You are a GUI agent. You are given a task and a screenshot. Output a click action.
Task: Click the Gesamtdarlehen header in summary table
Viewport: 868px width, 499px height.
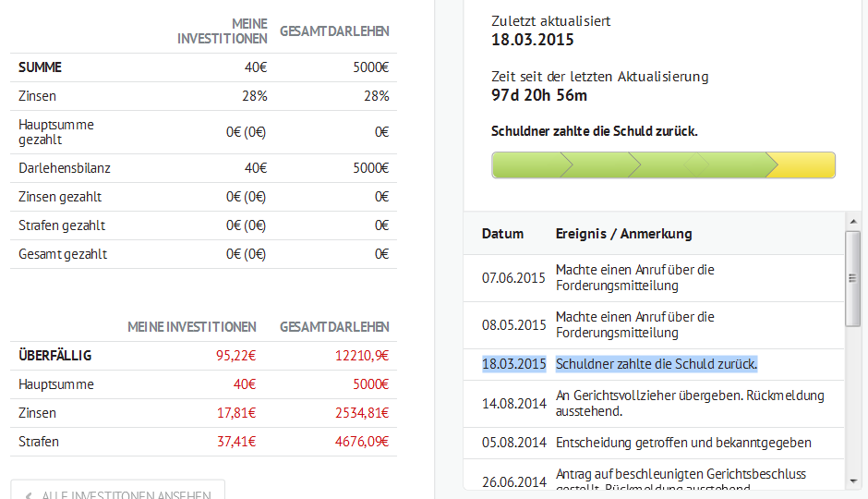(x=334, y=31)
